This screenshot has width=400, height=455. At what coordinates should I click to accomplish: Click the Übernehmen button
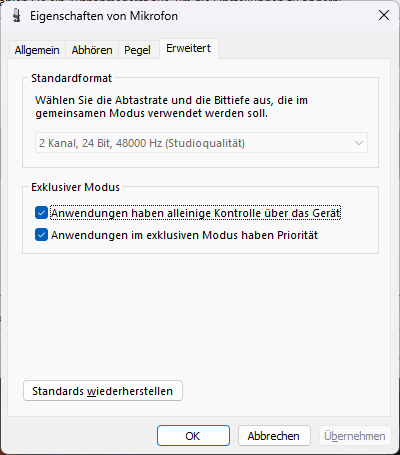tap(355, 436)
